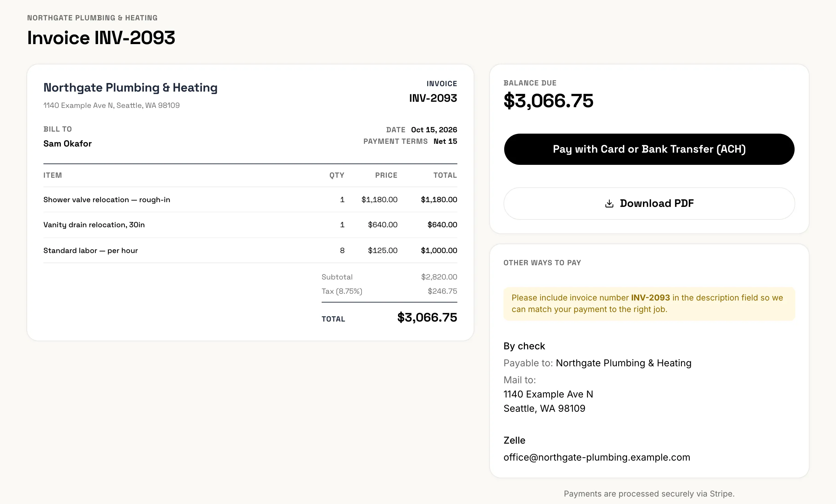Click the By check heading

(x=524, y=346)
